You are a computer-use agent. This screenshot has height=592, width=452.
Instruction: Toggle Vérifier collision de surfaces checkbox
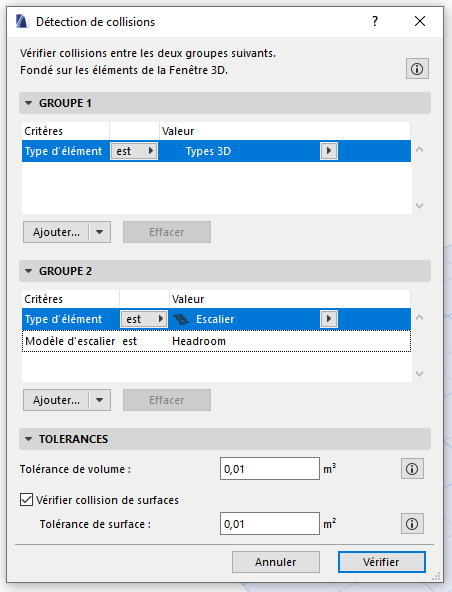[x=26, y=500]
